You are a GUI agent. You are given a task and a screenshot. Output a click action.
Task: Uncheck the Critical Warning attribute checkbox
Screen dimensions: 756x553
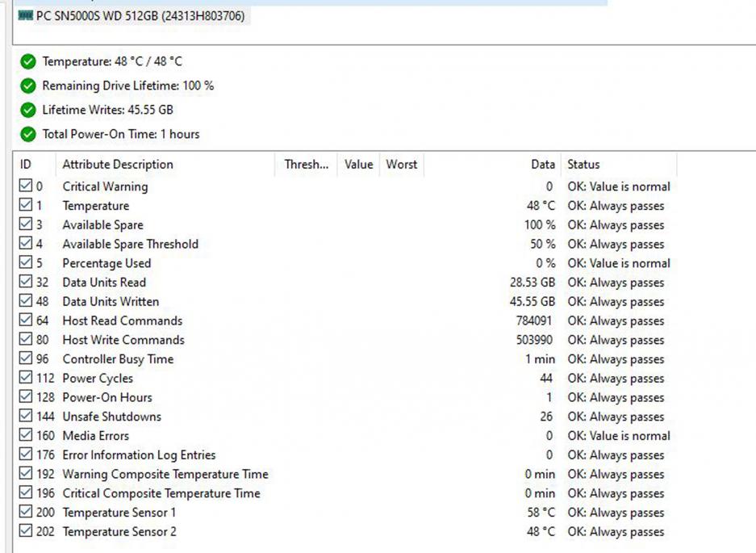pos(26,186)
